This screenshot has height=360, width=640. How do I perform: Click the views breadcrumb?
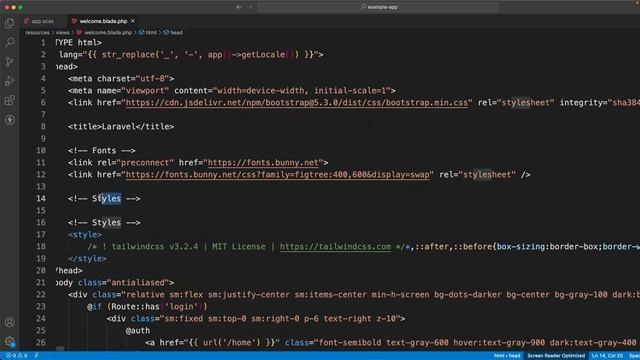(x=62, y=33)
